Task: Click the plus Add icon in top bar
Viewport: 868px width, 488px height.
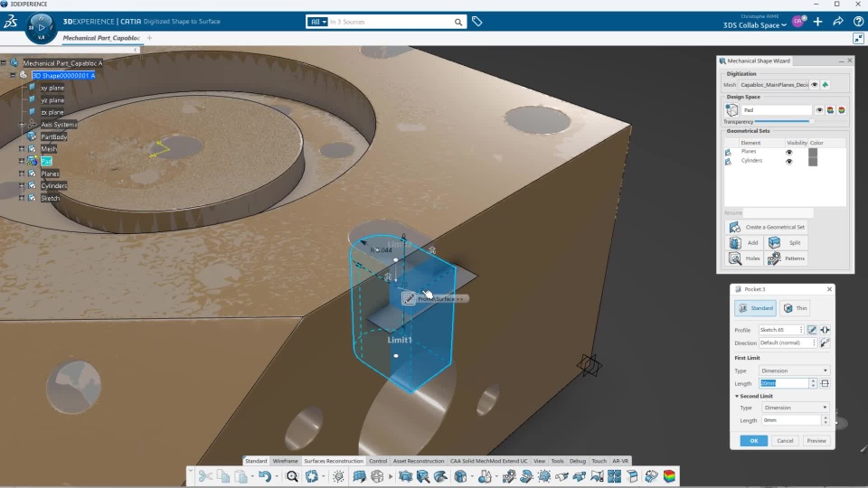Action: pos(817,22)
